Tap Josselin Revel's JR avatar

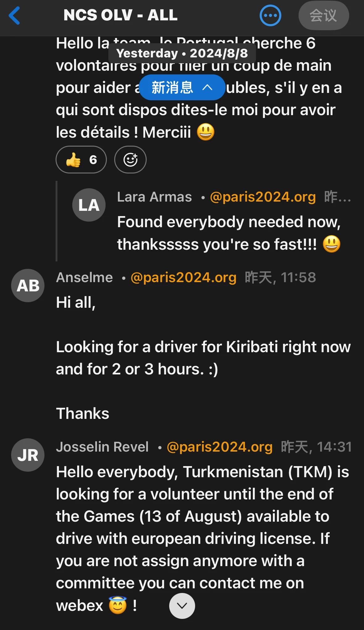point(28,455)
